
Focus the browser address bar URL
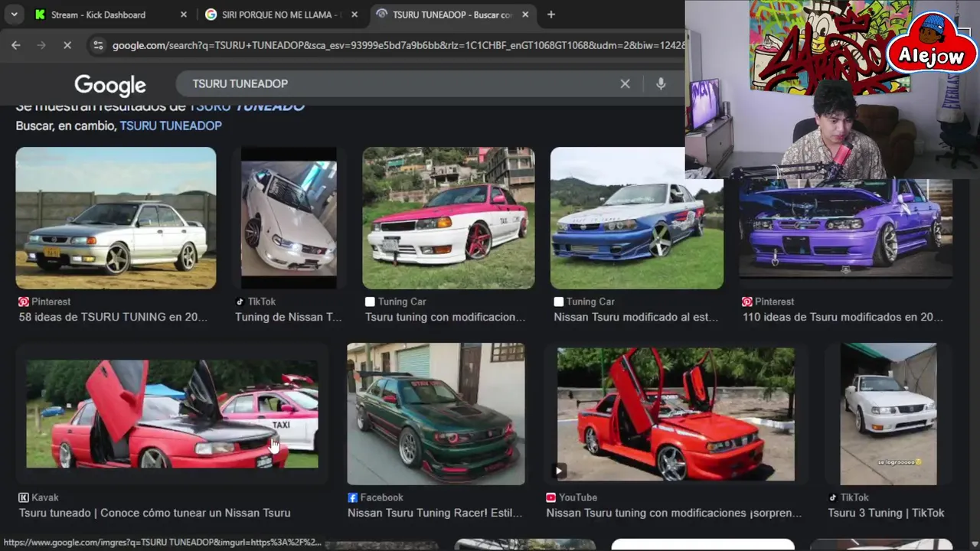398,46
